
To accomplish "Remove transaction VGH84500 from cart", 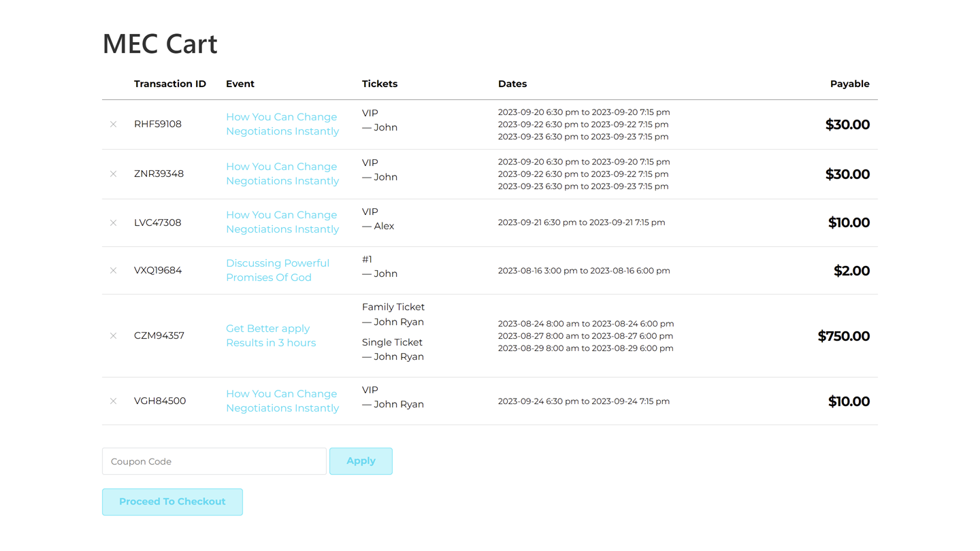I will tap(114, 401).
